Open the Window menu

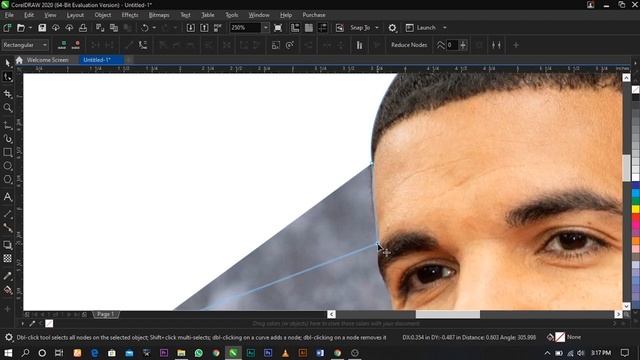[259, 15]
